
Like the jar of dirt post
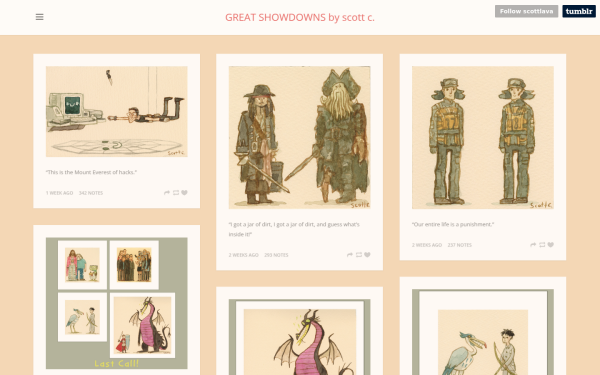click(367, 255)
